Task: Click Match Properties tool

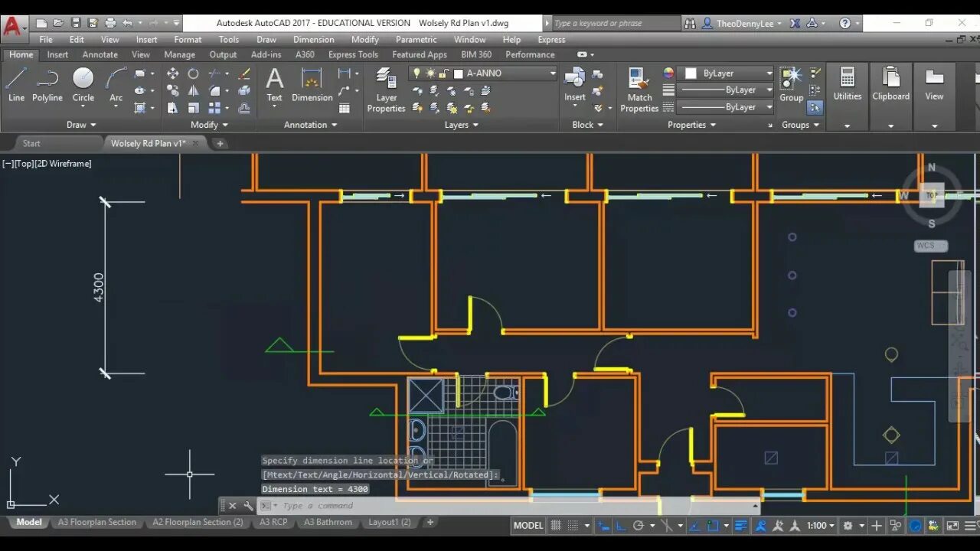Action: coord(639,90)
